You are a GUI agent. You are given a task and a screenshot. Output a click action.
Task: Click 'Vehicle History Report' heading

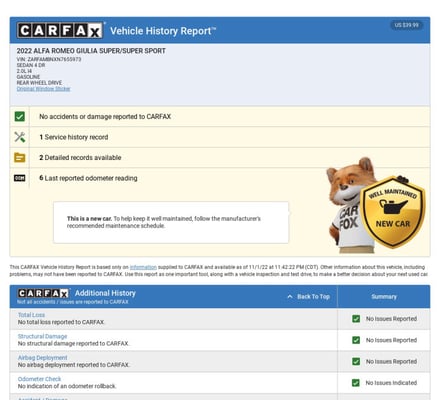163,31
